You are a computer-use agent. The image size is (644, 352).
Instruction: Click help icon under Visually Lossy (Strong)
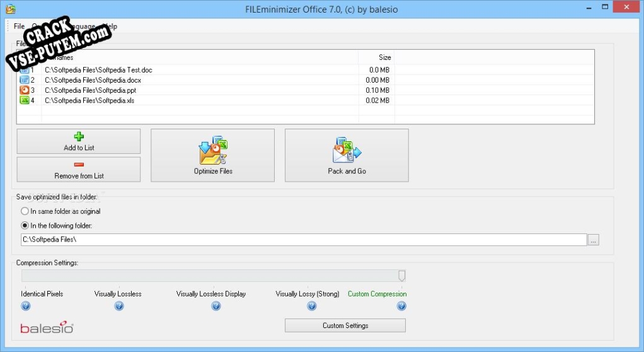(312, 306)
